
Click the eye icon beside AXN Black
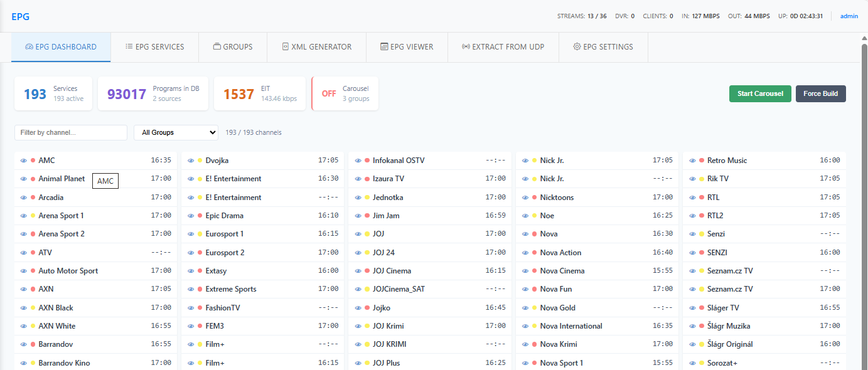pyautogui.click(x=23, y=308)
